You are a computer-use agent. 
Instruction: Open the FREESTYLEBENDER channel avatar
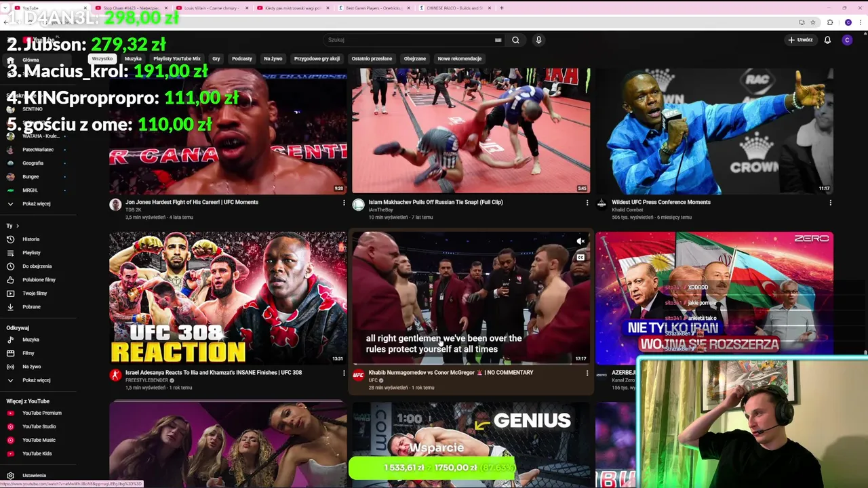[x=115, y=375]
